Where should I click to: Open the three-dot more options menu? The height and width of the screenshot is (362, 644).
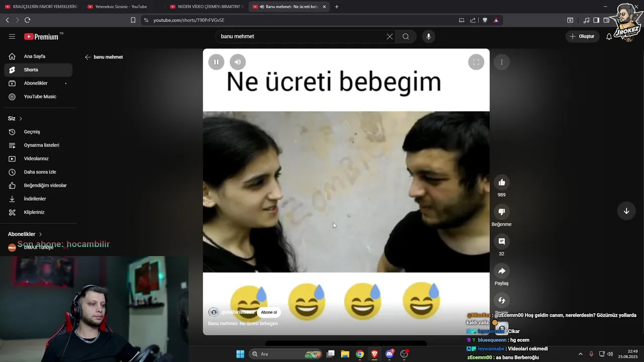click(502, 62)
